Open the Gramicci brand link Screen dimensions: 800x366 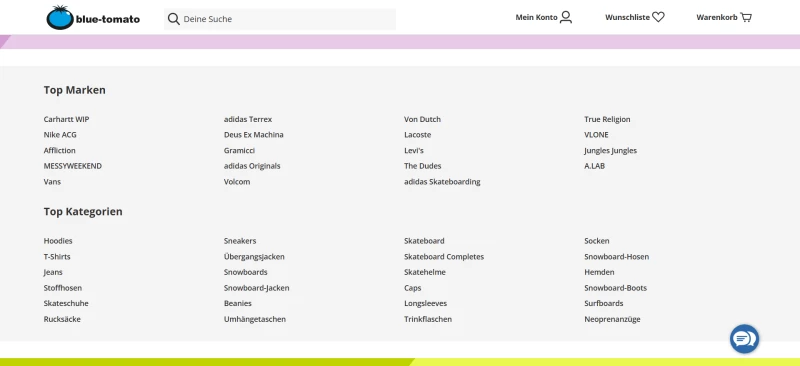click(239, 151)
